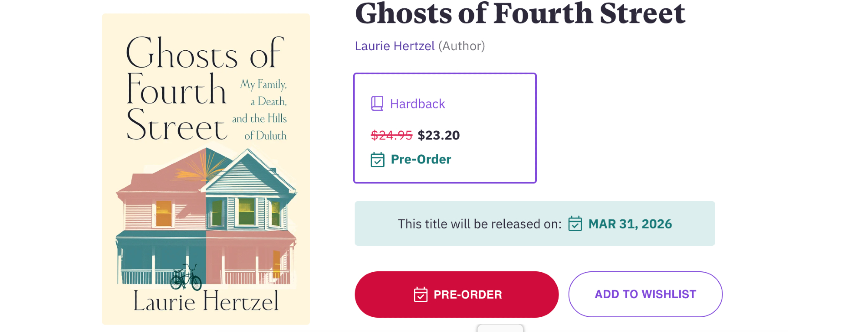Image resolution: width=868 pixels, height=332 pixels.
Task: Click the green Pre-Order text in Hardback card
Action: tap(421, 159)
